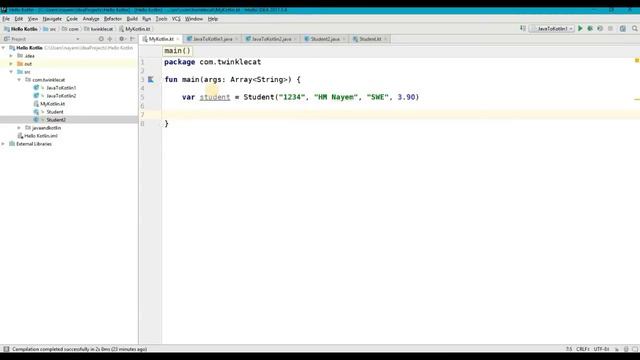
Task: Open the VCS menu
Action: tap(176, 19)
